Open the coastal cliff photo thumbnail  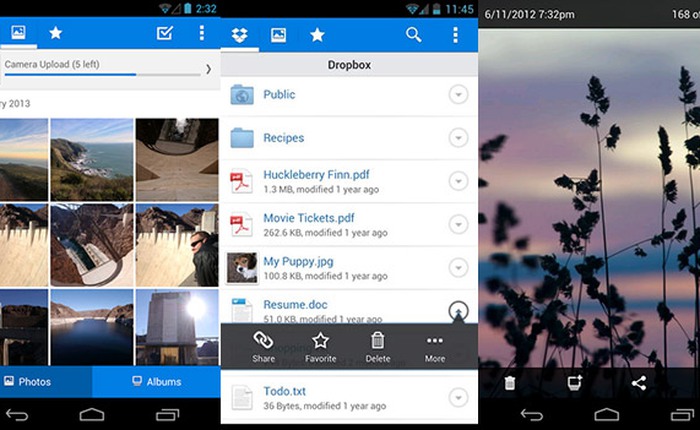(92, 159)
